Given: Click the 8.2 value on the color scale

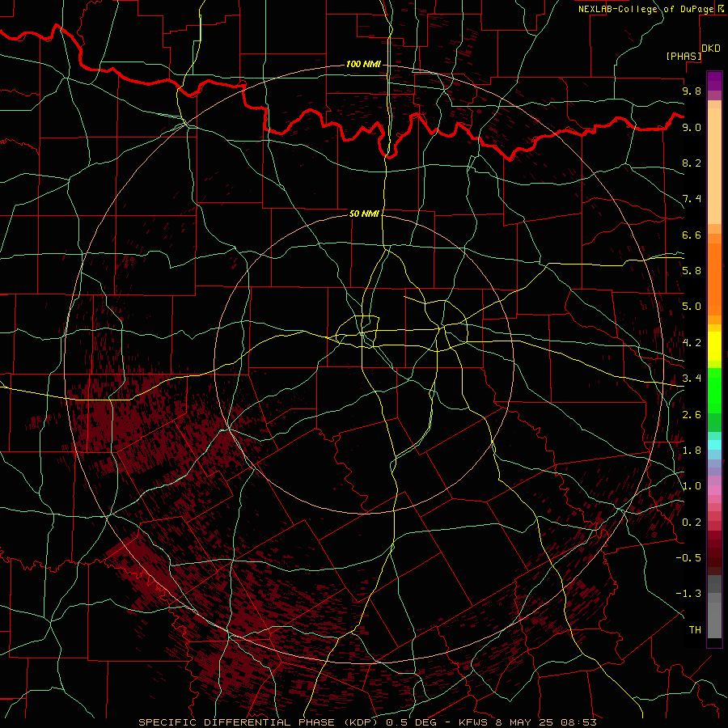Looking at the screenshot, I should [692, 163].
